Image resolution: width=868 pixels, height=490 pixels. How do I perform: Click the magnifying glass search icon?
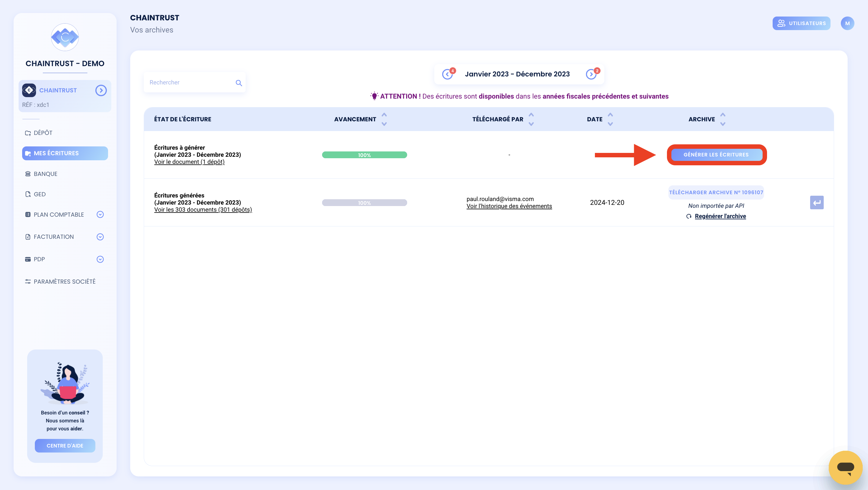tap(239, 83)
